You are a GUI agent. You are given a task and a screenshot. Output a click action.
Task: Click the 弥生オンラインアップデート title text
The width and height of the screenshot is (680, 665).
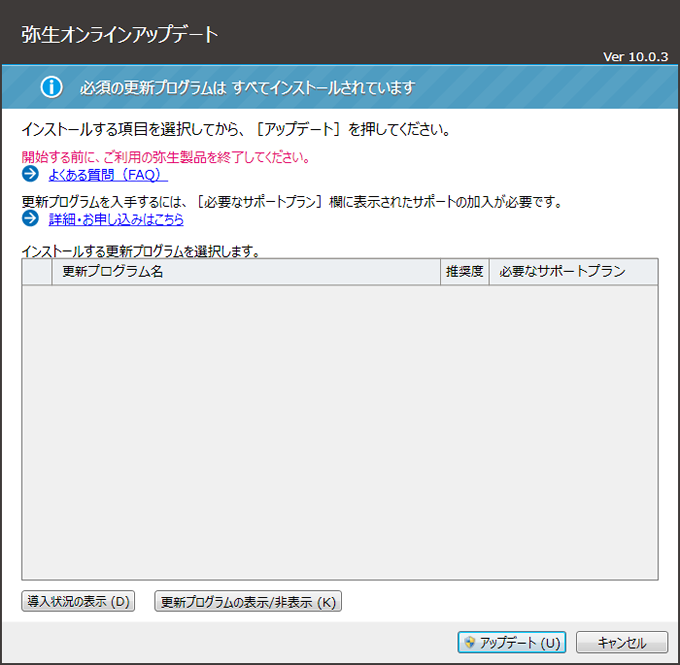point(120,34)
